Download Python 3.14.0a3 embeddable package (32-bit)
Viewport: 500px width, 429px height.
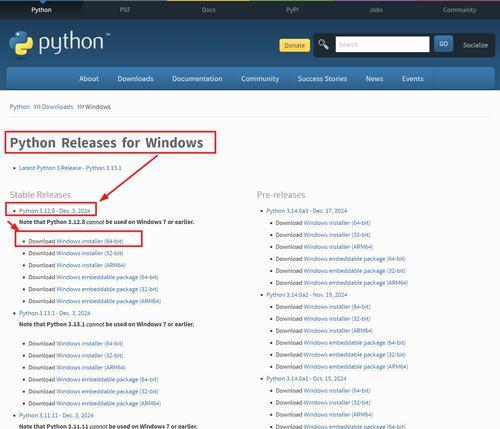pyautogui.click(x=355, y=271)
